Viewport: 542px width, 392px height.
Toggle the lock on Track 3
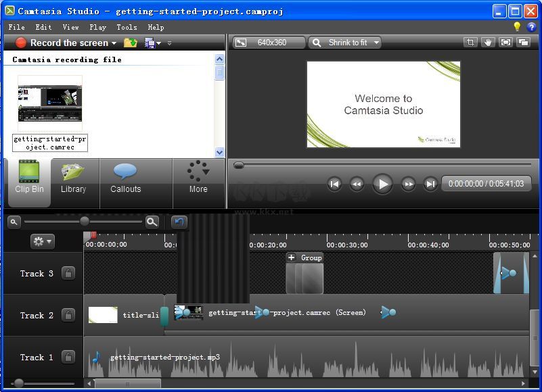coord(68,273)
